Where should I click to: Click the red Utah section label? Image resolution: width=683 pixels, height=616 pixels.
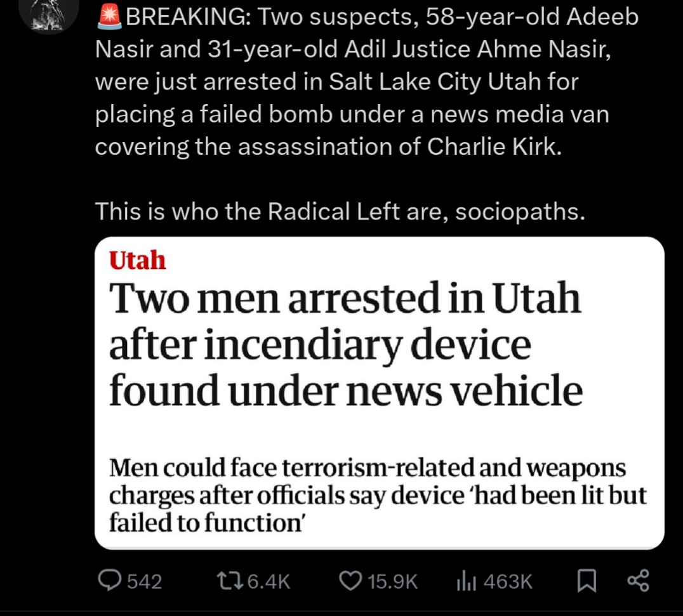pos(137,260)
